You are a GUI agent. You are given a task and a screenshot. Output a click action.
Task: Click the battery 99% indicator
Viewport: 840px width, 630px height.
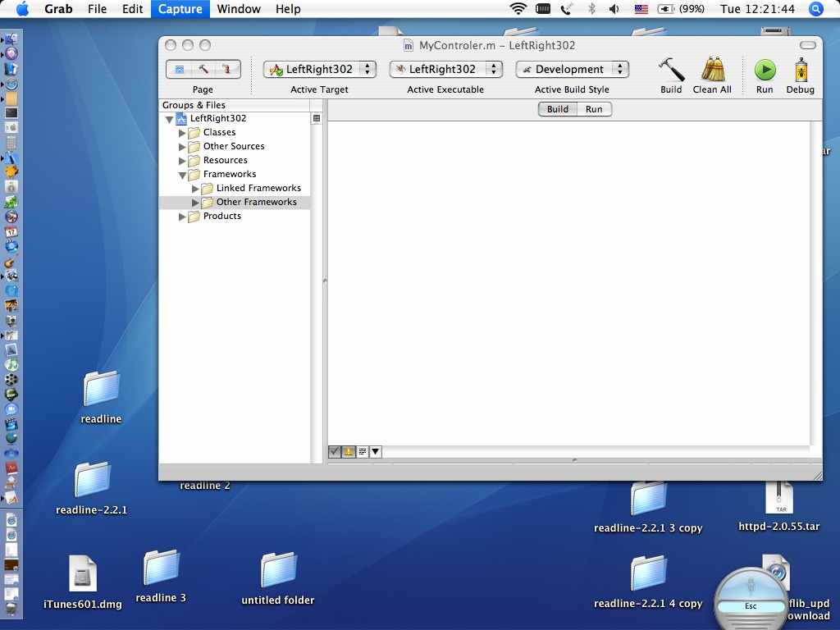(681, 9)
